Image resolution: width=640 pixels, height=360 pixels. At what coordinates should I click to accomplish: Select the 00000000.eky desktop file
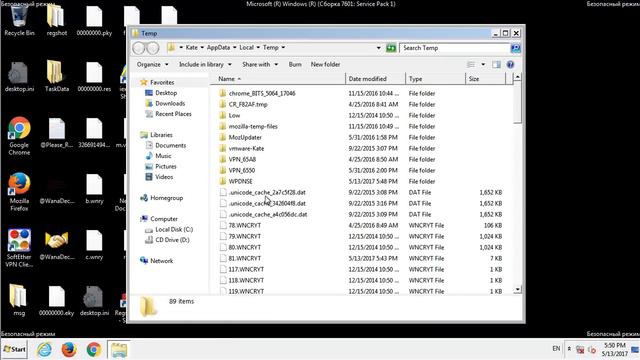tap(56, 300)
